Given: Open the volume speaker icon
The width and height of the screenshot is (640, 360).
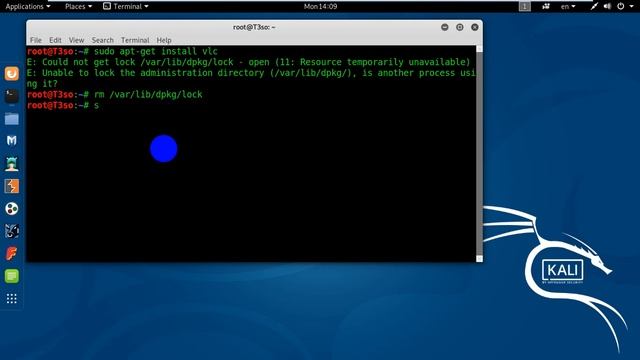Looking at the screenshot, I should pos(607,6).
